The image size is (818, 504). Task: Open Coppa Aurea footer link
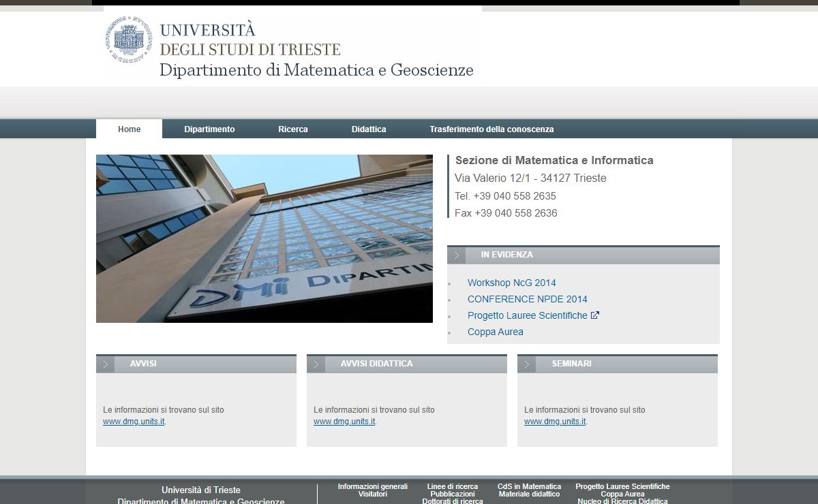623,494
